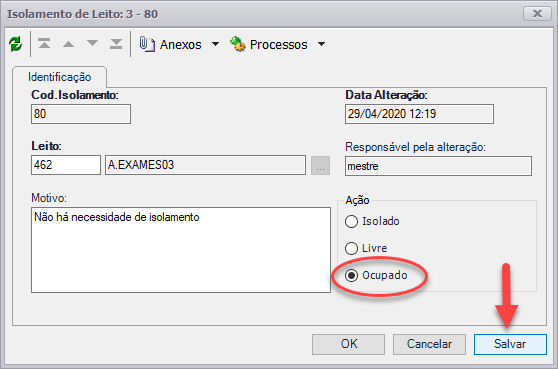
Task: Select the Livre radio option
Action: click(351, 248)
